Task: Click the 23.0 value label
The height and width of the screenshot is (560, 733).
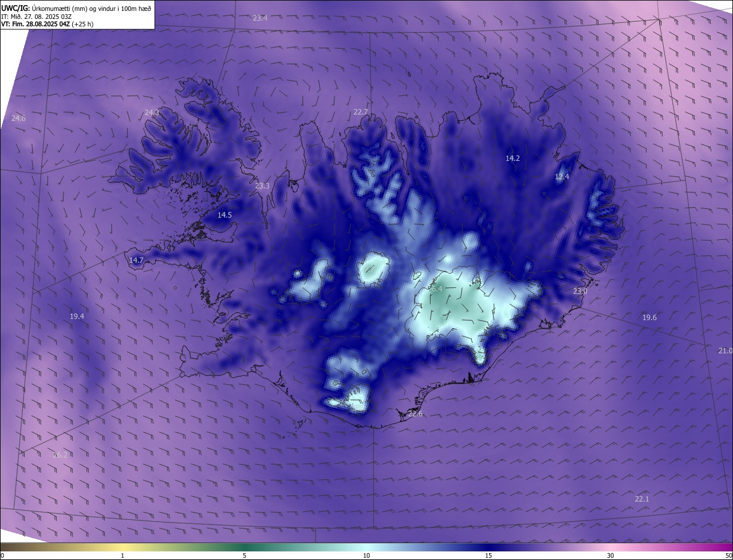Action: pos(580,292)
